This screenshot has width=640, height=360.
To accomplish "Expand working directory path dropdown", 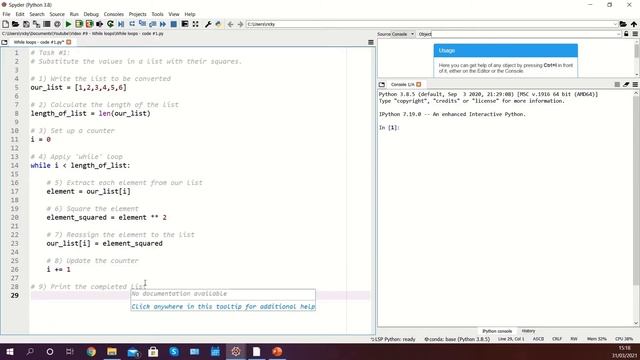I will point(615,24).
